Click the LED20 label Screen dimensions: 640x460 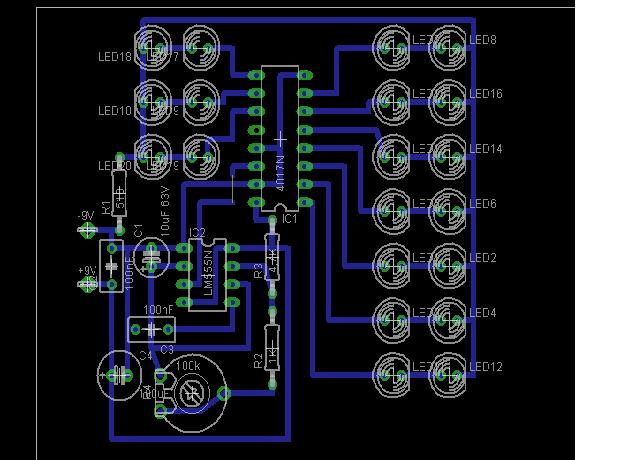pos(115,166)
